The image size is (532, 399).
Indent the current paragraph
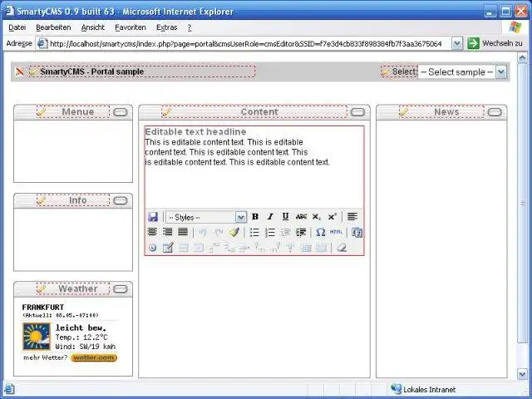(301, 233)
